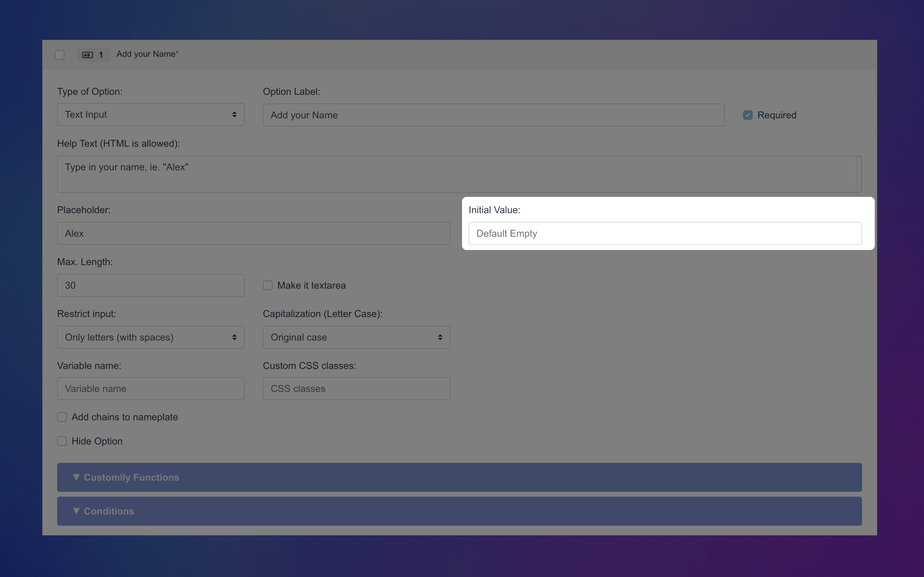Open the Type of Option dropdown
This screenshot has width=924, height=577.
click(150, 114)
